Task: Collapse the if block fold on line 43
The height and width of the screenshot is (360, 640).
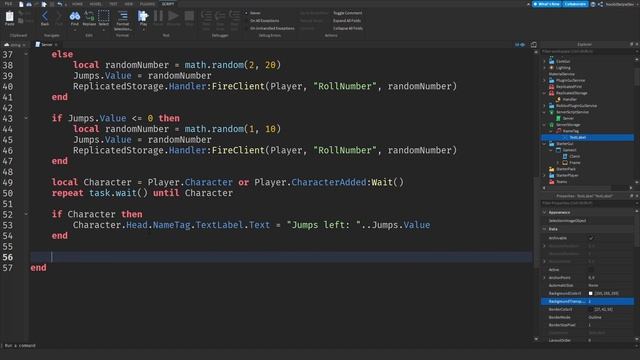Action: (26, 118)
